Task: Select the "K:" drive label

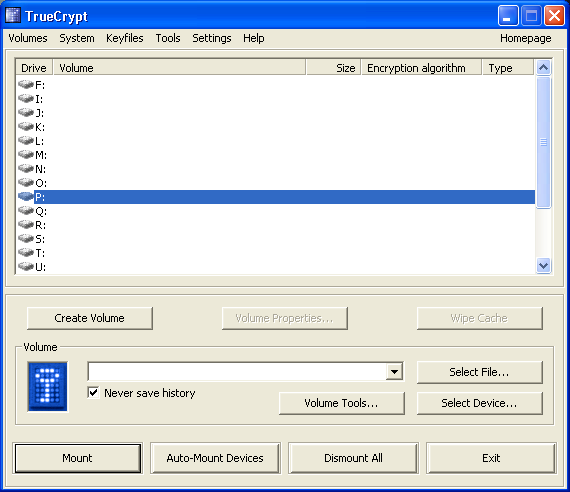Action: 40,127
